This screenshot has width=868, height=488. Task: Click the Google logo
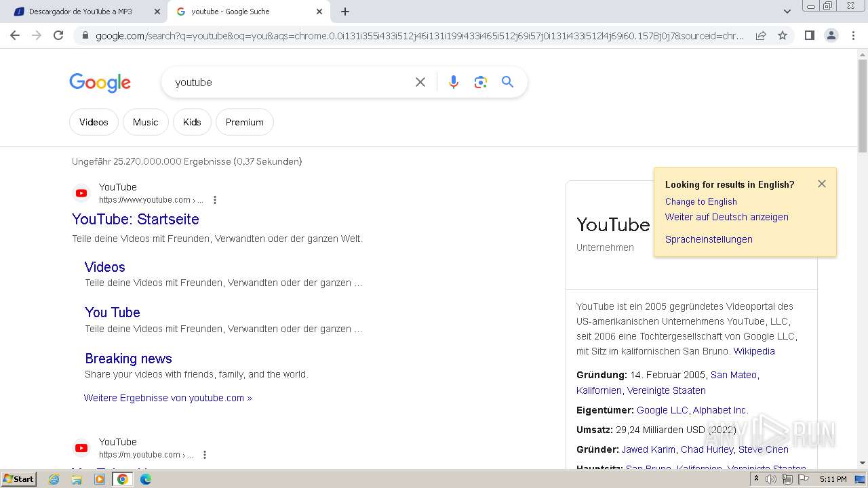pos(100,83)
